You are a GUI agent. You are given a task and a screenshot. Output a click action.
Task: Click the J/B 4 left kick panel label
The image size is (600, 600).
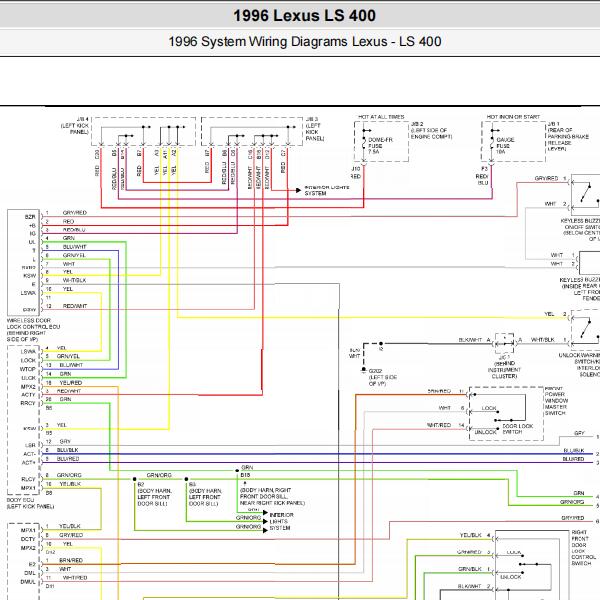pos(75,126)
